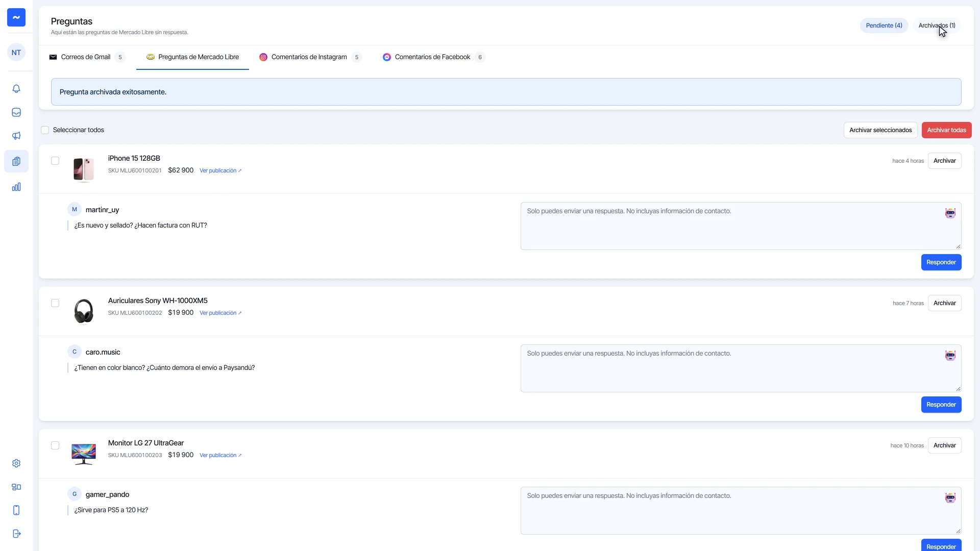Switch to Correos de Gmail tab
Image resolution: width=980 pixels, height=551 pixels.
point(87,57)
